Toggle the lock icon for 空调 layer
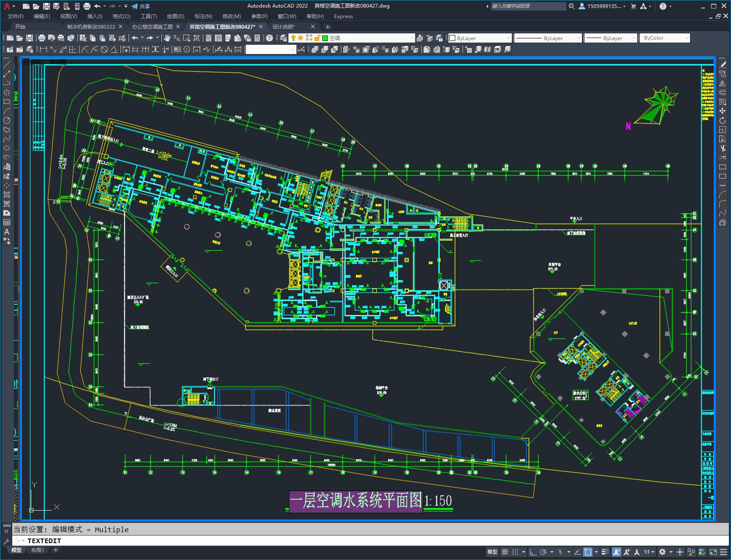The image size is (731, 560). (x=317, y=38)
